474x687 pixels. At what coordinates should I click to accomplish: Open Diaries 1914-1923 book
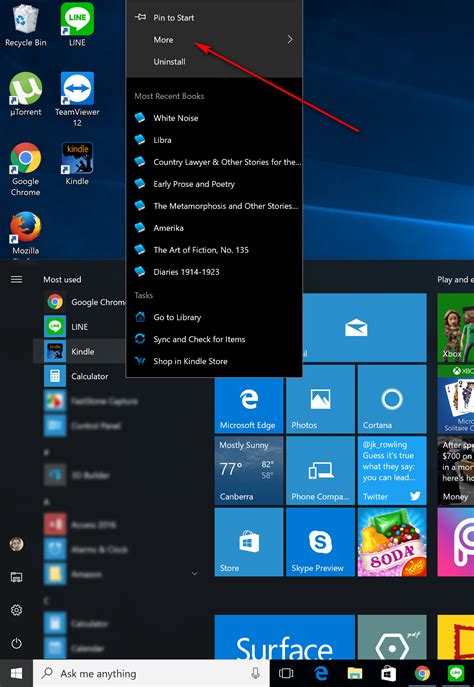click(214, 272)
